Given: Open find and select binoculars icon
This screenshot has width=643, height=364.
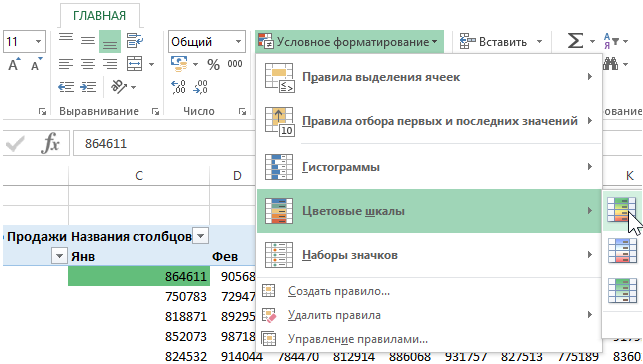Looking at the screenshot, I should click(x=611, y=64).
